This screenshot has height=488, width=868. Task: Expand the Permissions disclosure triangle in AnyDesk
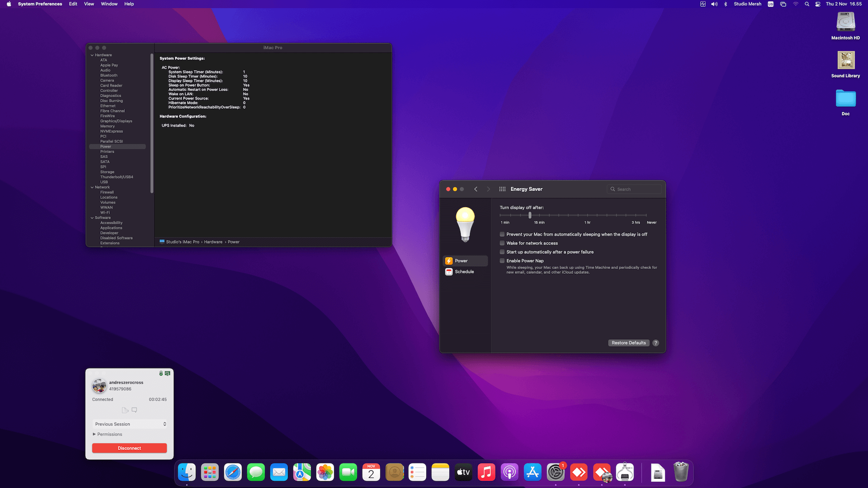[94, 434]
